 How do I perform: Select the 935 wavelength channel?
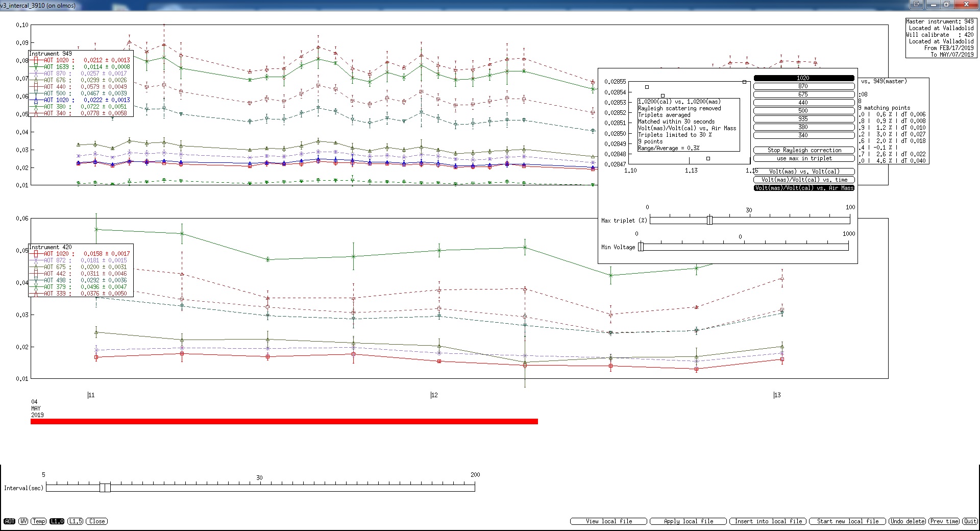coord(804,119)
